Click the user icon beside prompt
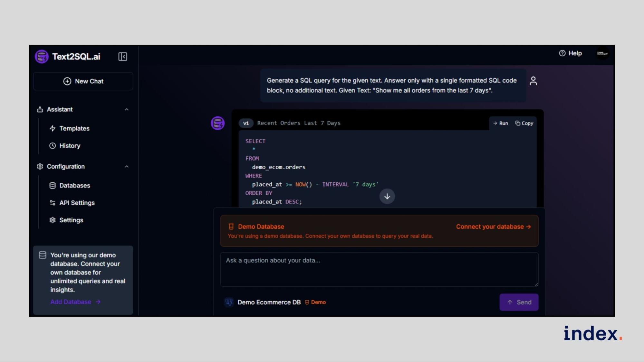 tap(533, 81)
